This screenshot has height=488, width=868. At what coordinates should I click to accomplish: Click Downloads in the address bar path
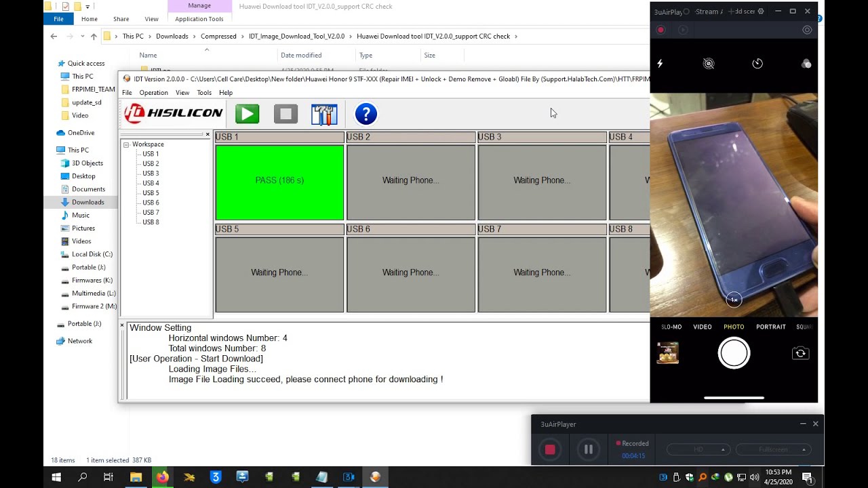(x=172, y=37)
